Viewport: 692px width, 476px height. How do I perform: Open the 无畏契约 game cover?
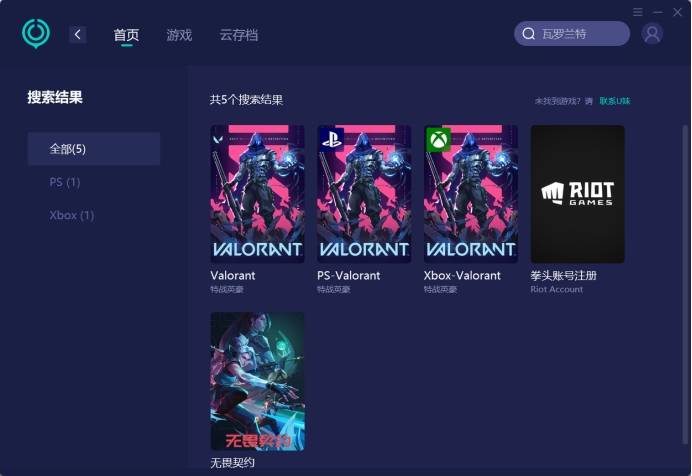click(x=257, y=381)
